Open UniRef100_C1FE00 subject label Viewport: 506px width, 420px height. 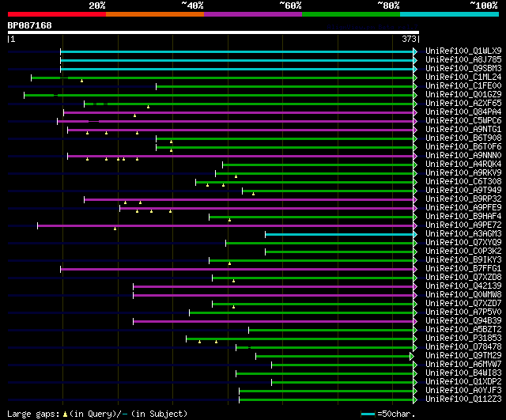[463, 86]
